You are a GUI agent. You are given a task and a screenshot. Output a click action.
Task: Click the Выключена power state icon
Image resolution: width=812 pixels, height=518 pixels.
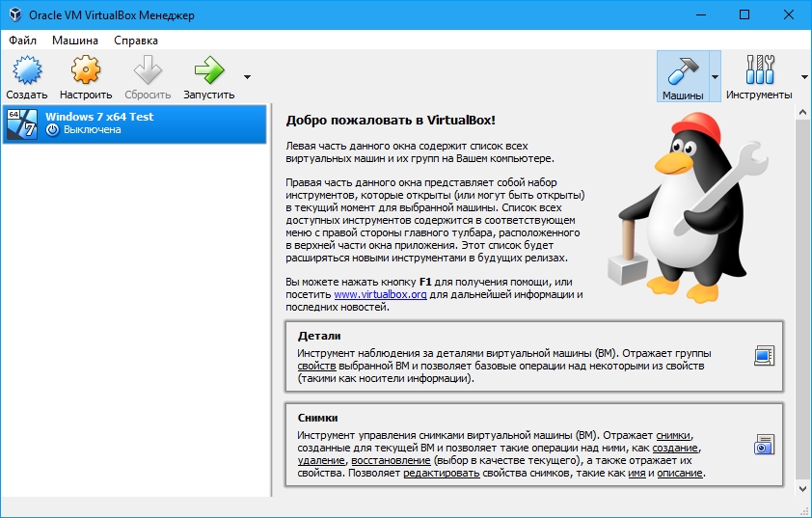52,130
